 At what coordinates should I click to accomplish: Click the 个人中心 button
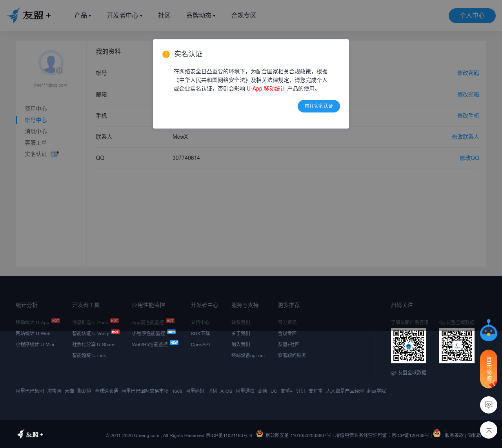click(472, 15)
